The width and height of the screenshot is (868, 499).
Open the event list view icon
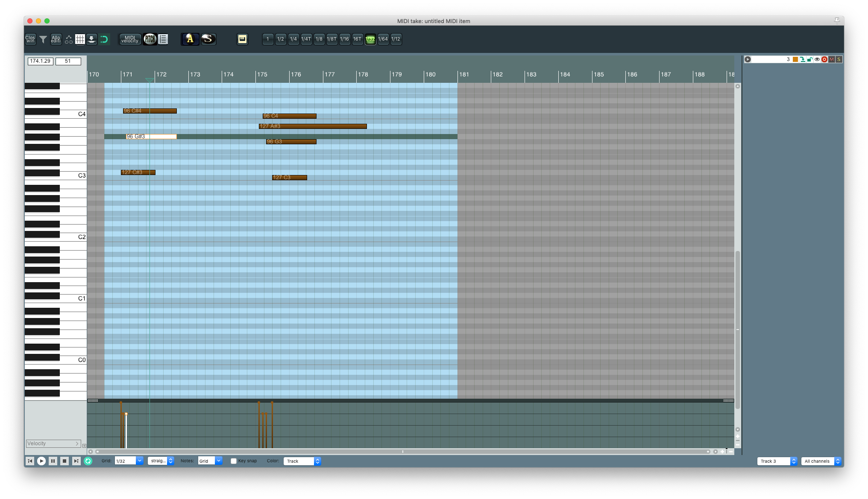click(x=163, y=39)
